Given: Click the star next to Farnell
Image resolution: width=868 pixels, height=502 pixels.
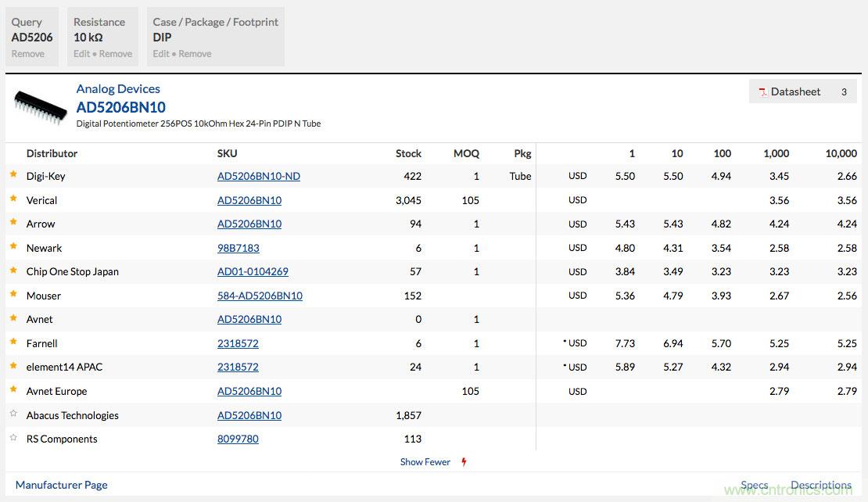Looking at the screenshot, I should point(13,342).
